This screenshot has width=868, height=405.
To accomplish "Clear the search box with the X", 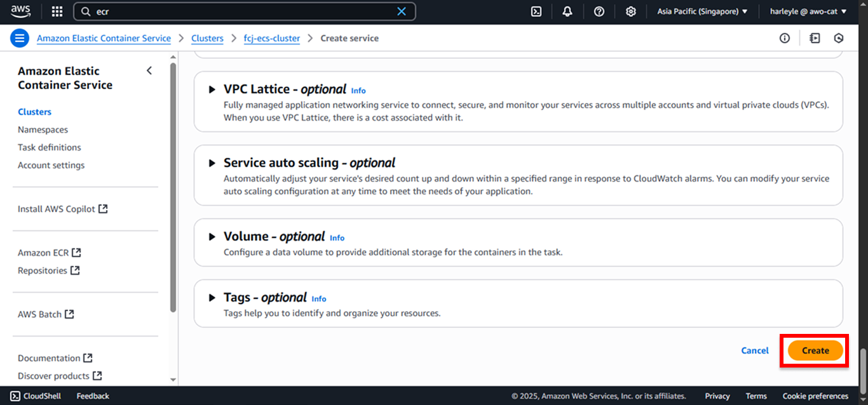I will pyautogui.click(x=402, y=11).
